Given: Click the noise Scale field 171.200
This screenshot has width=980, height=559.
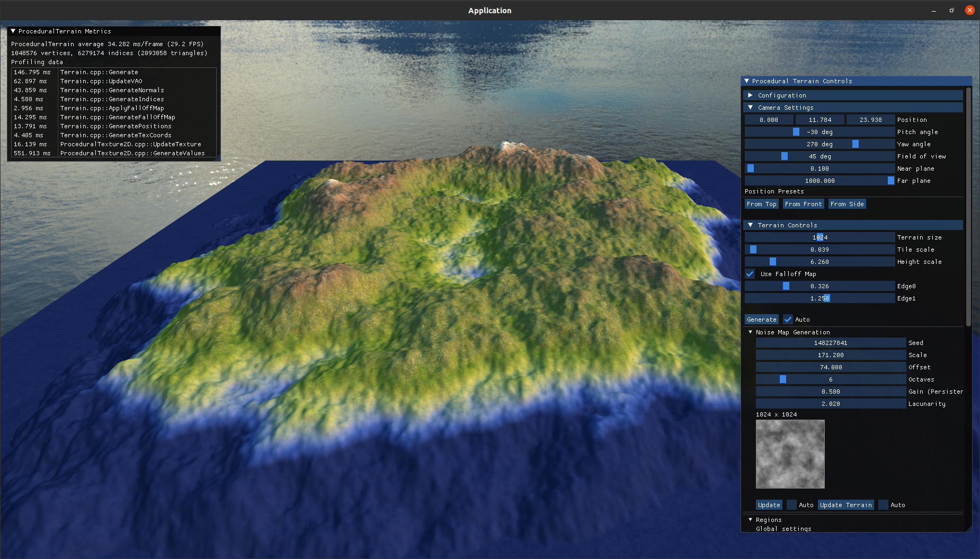Looking at the screenshot, I should [831, 355].
